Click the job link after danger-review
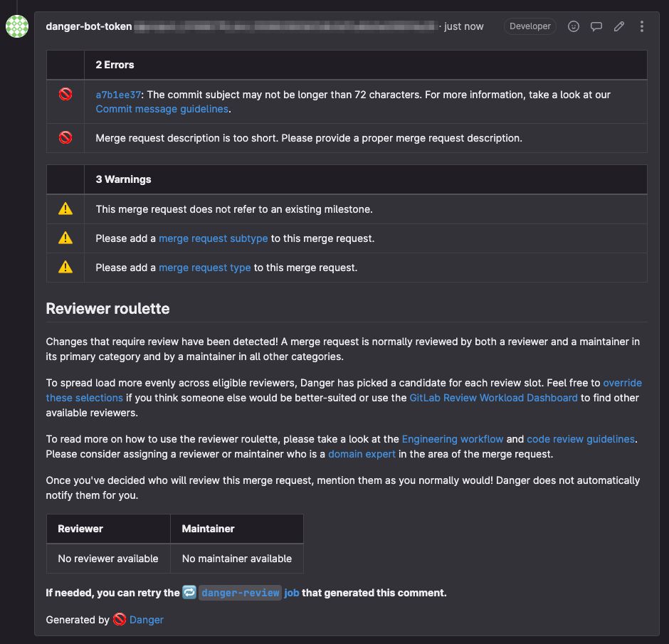 pos(291,592)
